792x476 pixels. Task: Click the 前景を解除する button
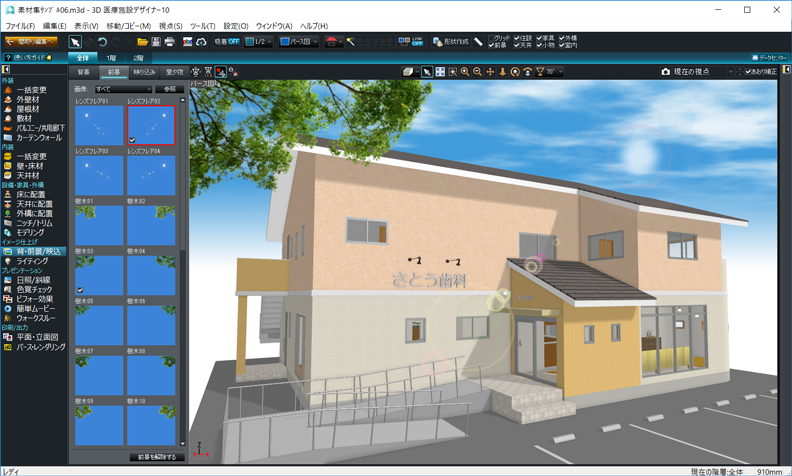click(157, 457)
